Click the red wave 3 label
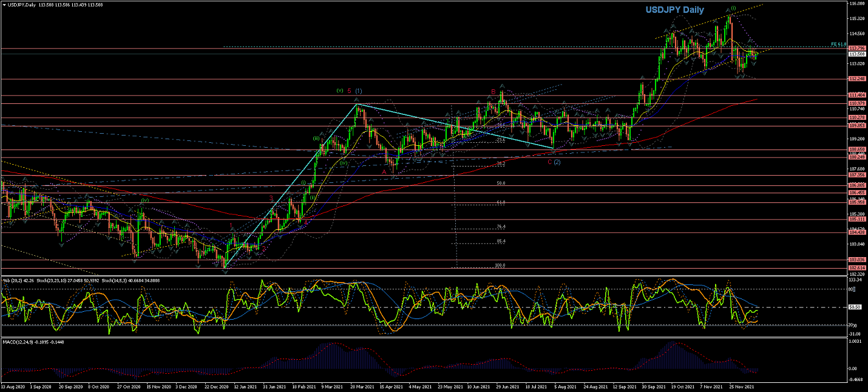The image size is (868, 392). [271, 198]
